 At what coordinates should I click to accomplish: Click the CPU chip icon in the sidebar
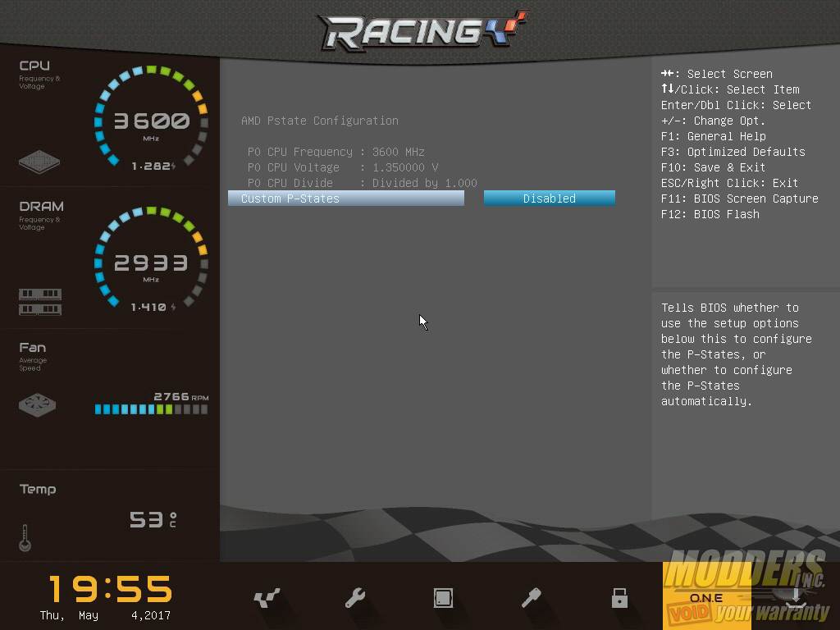point(39,162)
